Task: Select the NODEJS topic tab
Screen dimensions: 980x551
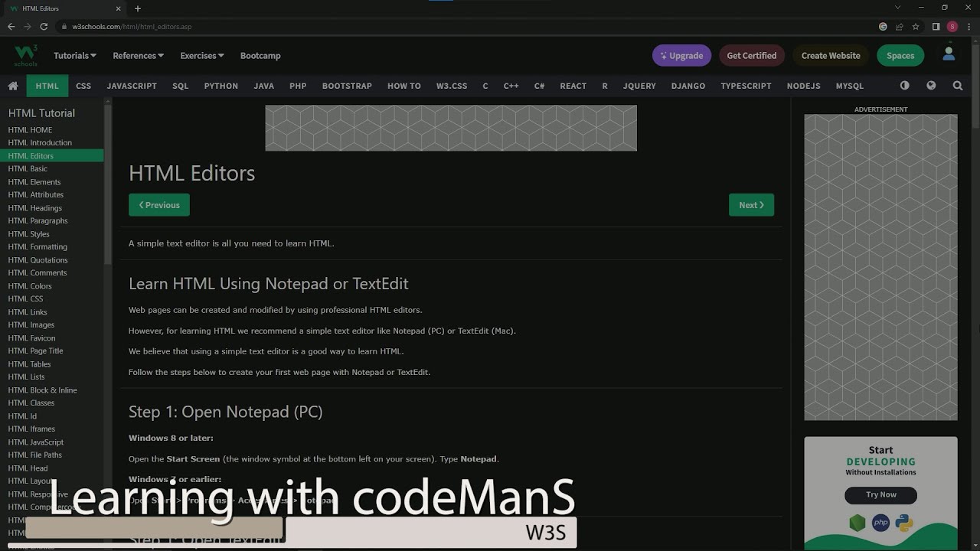Action: (x=803, y=86)
